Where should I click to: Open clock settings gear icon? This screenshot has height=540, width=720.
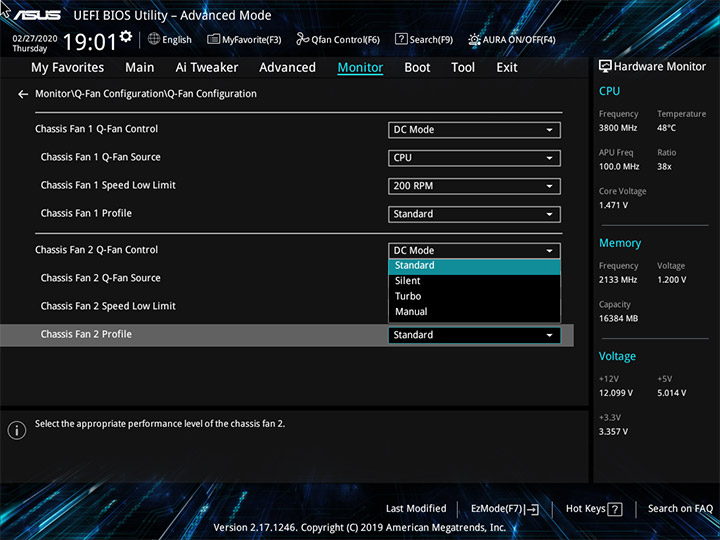(x=125, y=36)
